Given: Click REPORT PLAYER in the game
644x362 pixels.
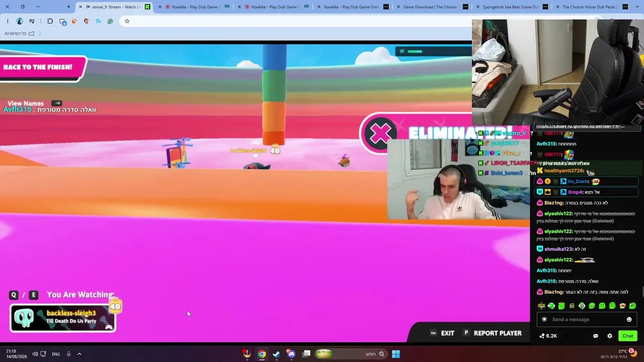Looking at the screenshot, I should tap(493, 333).
